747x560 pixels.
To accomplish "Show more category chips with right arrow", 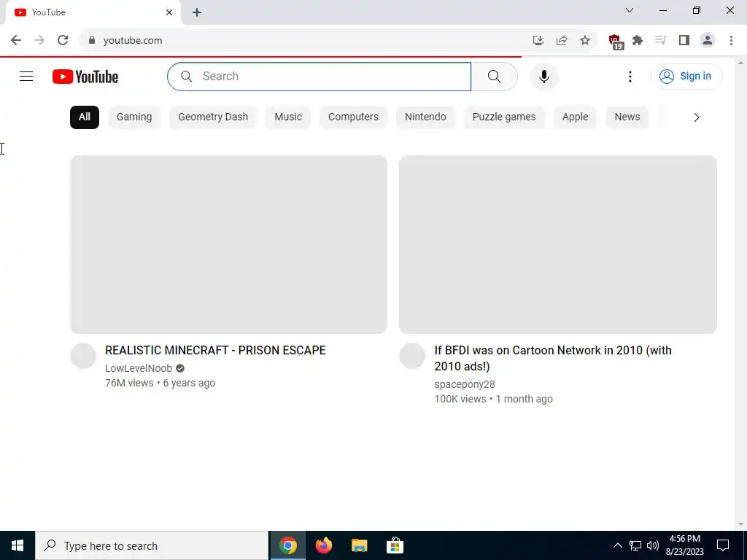I will click(x=697, y=117).
